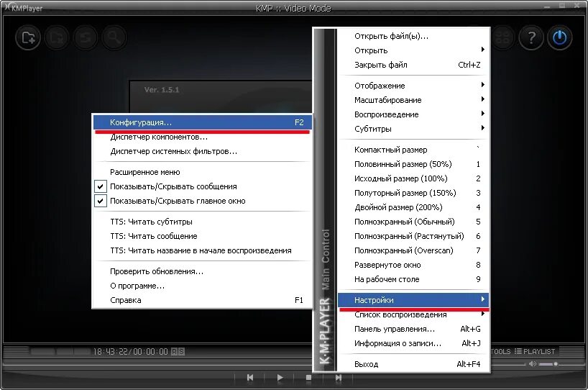Select Полноэкранный (Overscan)
588x390 pixels.
coord(413,250)
